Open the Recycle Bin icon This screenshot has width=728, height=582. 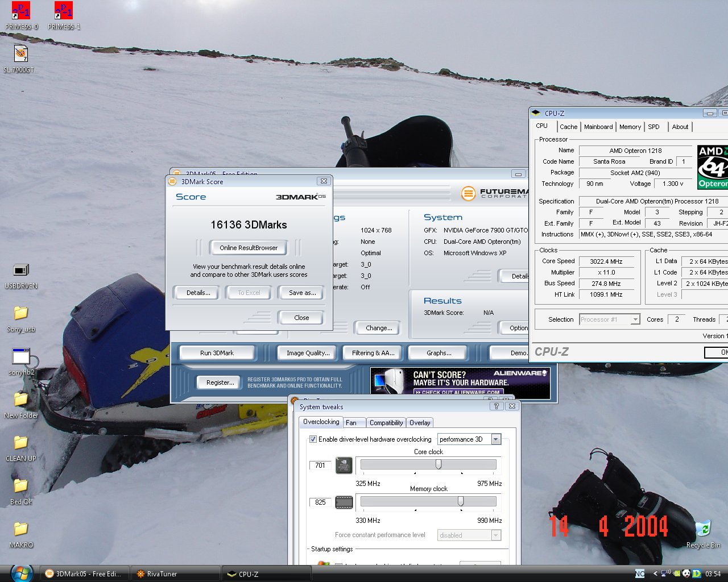(x=704, y=533)
